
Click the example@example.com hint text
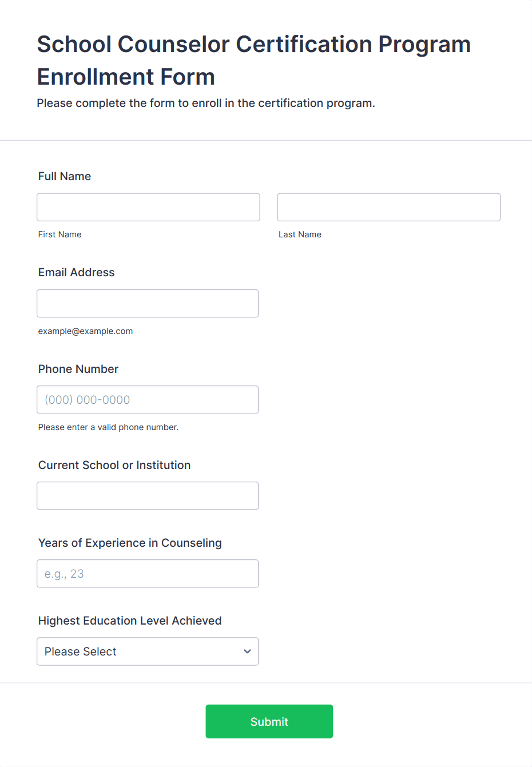86,331
